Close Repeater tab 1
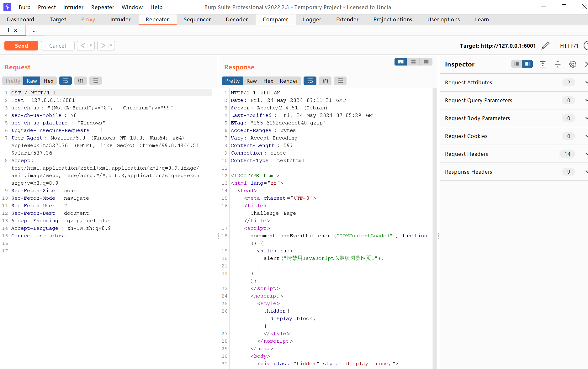Viewport: 588px width, 369px height. tap(16, 30)
